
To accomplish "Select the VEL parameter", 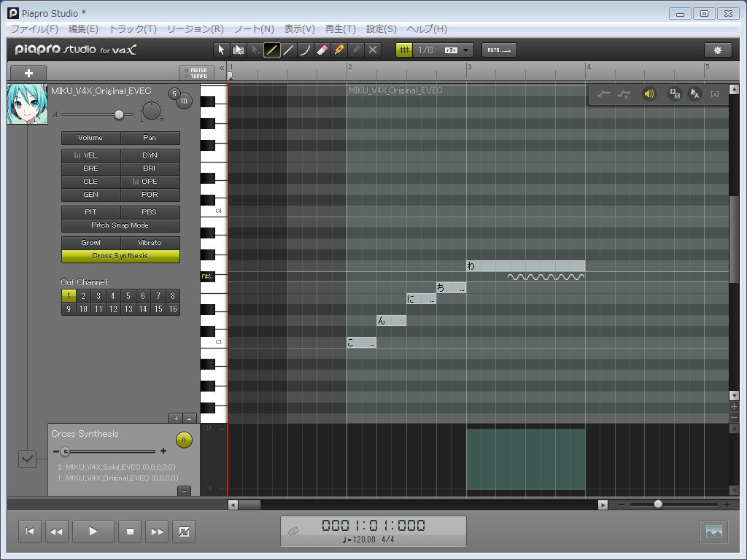I will [90, 155].
